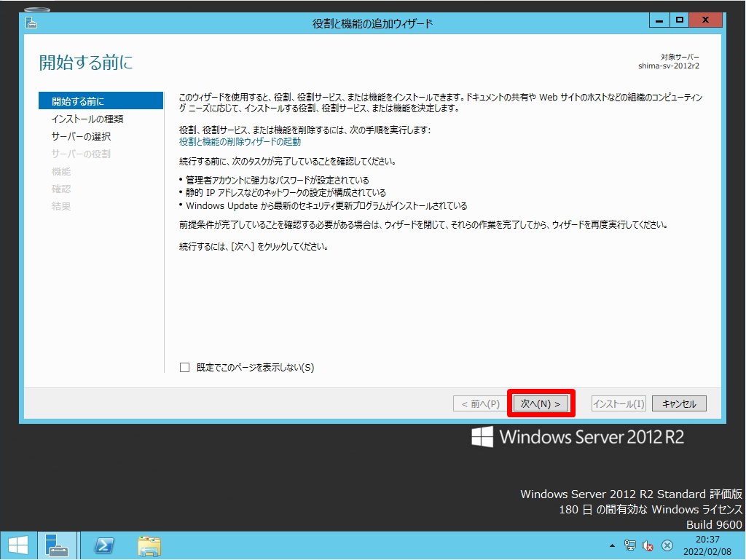Click the 管理者アカウント password bullet text
The image size is (746, 560).
point(278,180)
